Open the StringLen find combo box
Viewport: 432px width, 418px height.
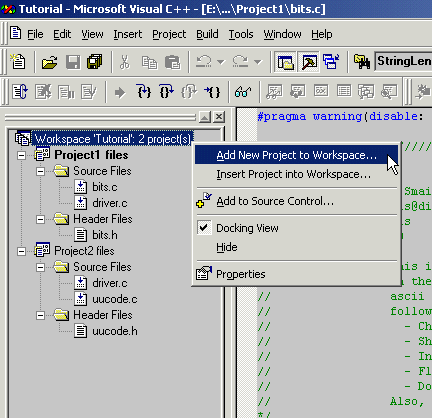[403, 61]
